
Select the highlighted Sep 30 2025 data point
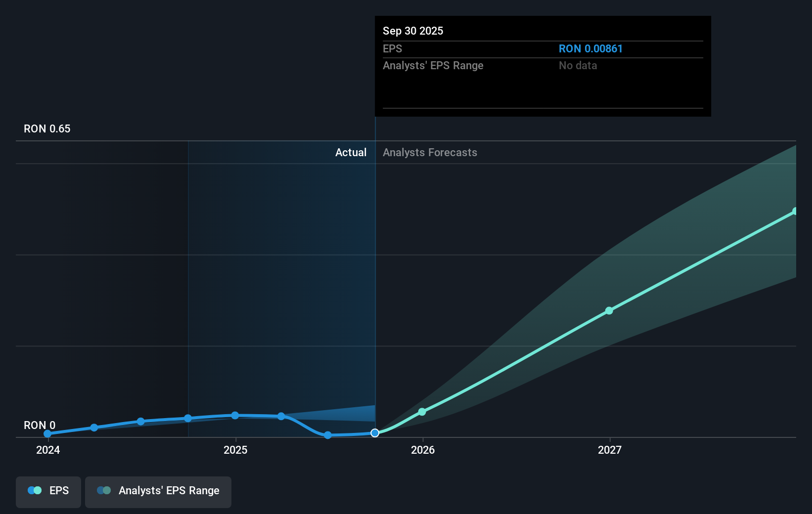(375, 433)
